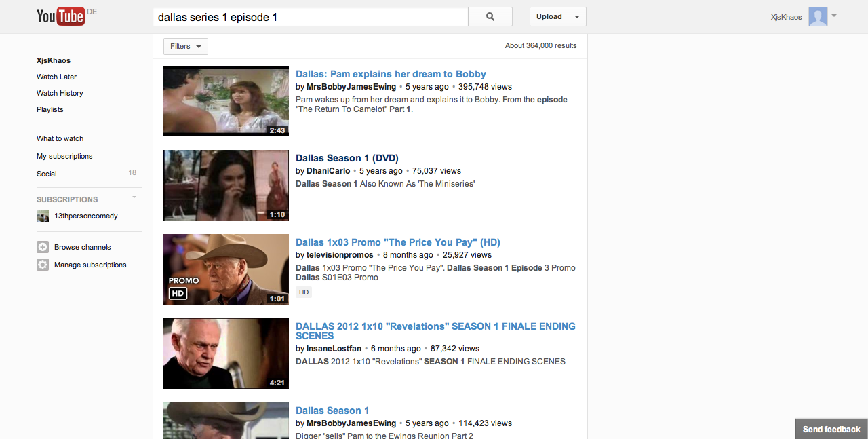Click the YouTube logo
Image resolution: width=868 pixels, height=439 pixels.
(61, 16)
